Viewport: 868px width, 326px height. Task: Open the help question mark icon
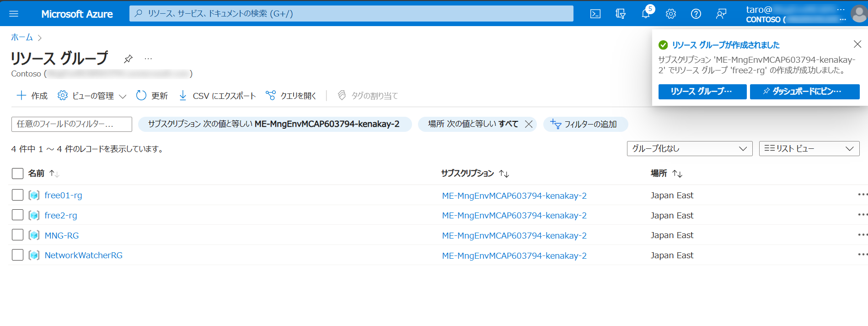click(x=696, y=14)
